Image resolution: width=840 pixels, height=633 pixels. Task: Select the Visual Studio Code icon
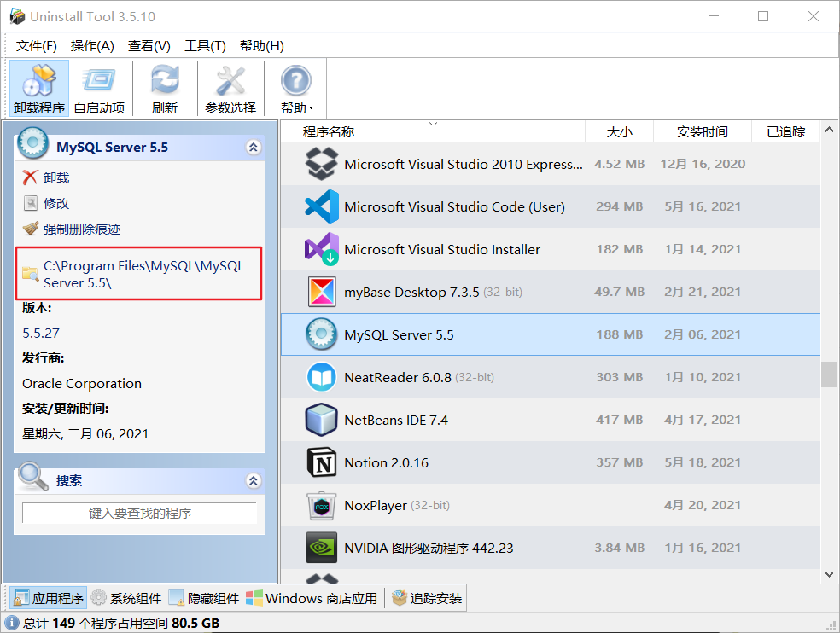322,206
